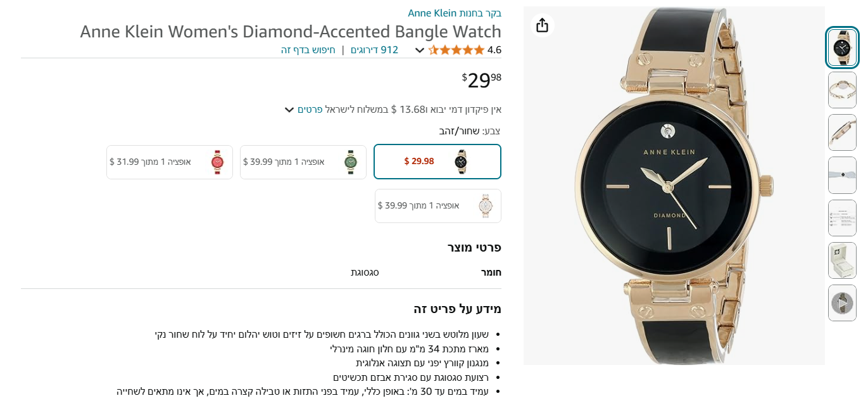Click the star rating icons

(456, 50)
